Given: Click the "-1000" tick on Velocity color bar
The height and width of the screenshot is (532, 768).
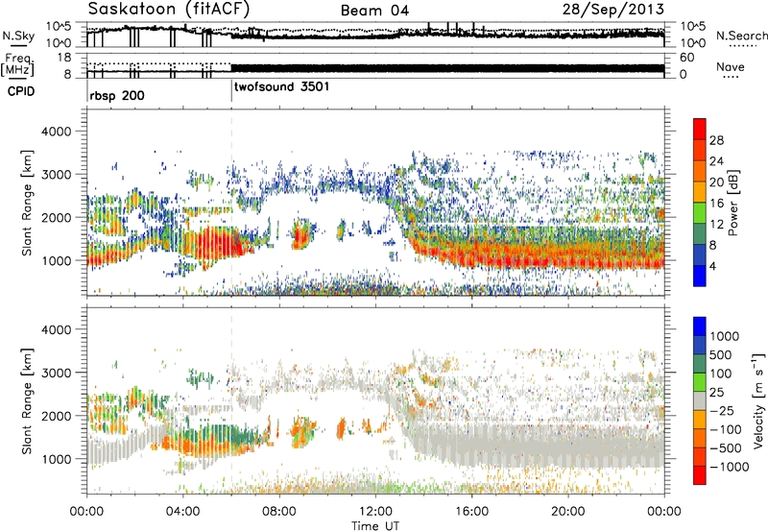Looking at the screenshot, I should pos(730,467).
